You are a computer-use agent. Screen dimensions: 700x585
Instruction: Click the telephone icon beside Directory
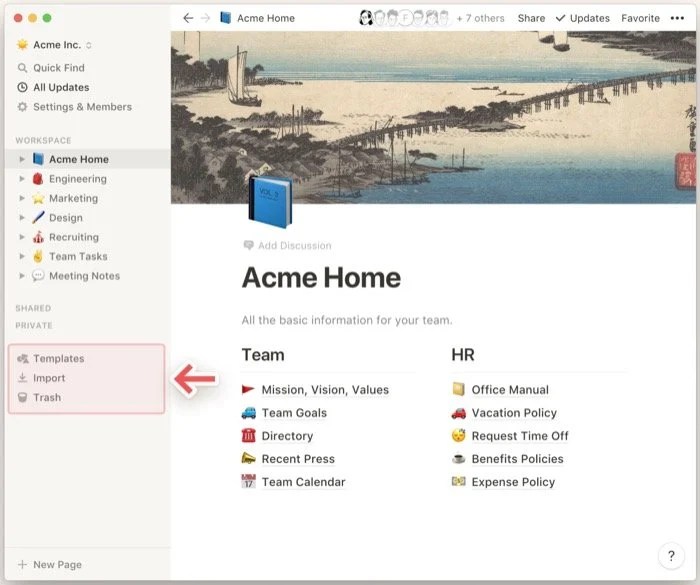248,435
